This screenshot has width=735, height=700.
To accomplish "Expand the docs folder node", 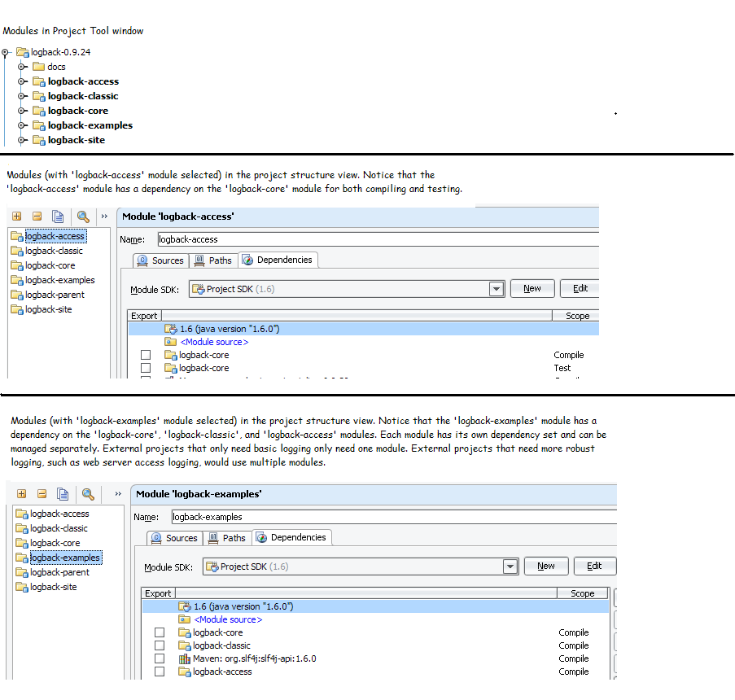I will [x=21, y=67].
